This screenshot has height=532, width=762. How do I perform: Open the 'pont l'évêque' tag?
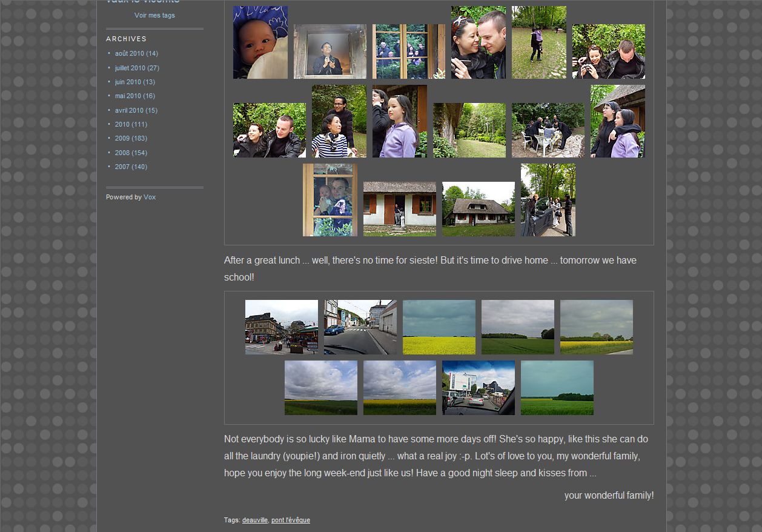click(x=291, y=520)
